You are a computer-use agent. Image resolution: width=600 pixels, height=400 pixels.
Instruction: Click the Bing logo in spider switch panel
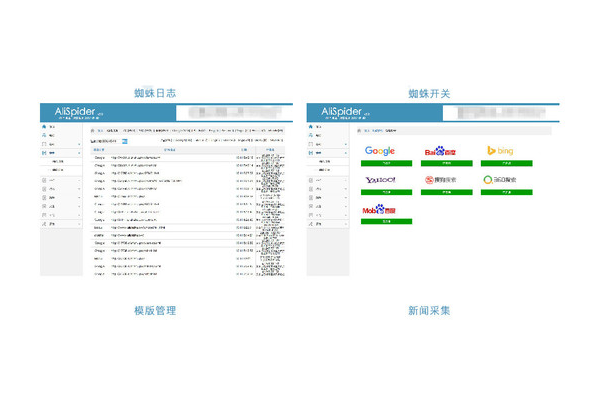click(499, 151)
